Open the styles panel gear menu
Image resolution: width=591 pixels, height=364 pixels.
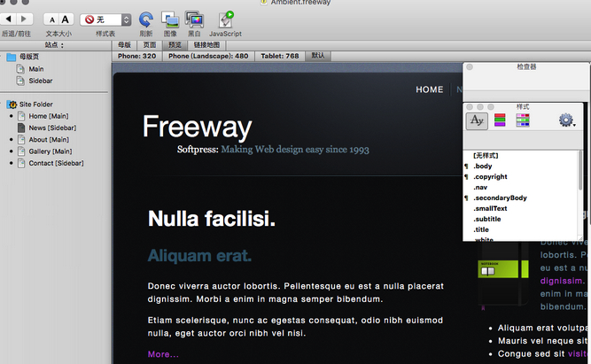click(566, 120)
